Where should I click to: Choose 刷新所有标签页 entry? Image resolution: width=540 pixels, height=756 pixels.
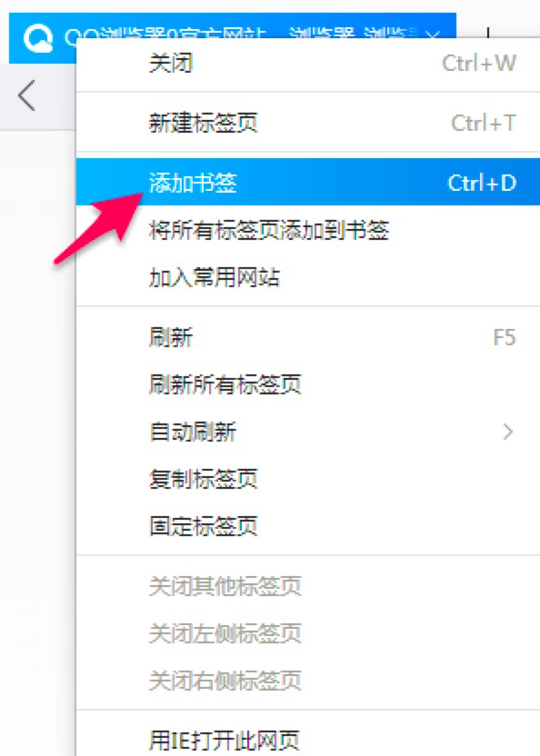[308, 384]
